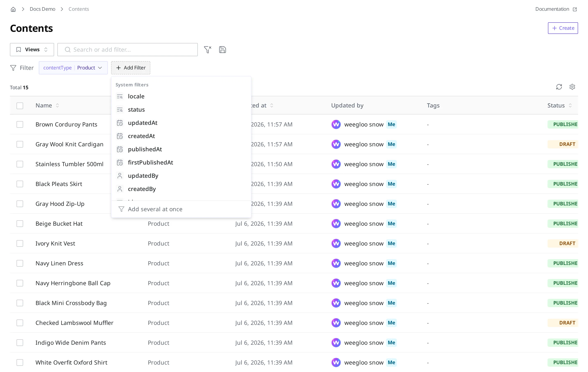The height and width of the screenshot is (372, 588).
Task: Choose the updatedBy filter option
Action: point(181,175)
